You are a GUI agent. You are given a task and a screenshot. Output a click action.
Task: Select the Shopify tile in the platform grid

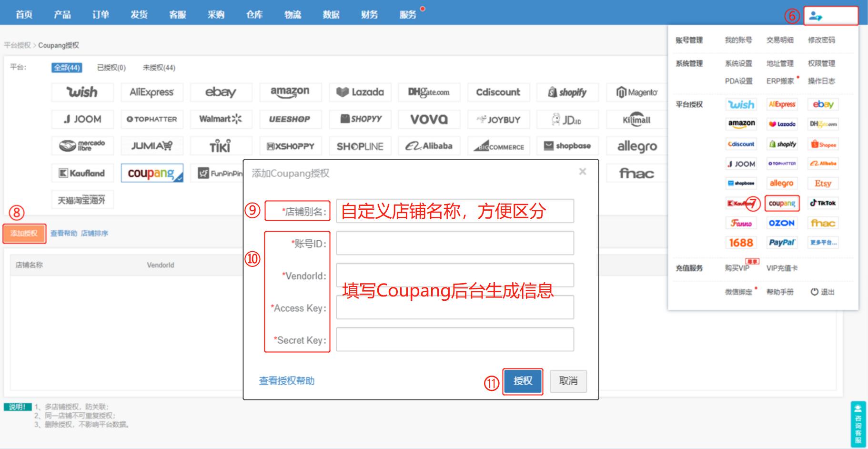tap(566, 92)
